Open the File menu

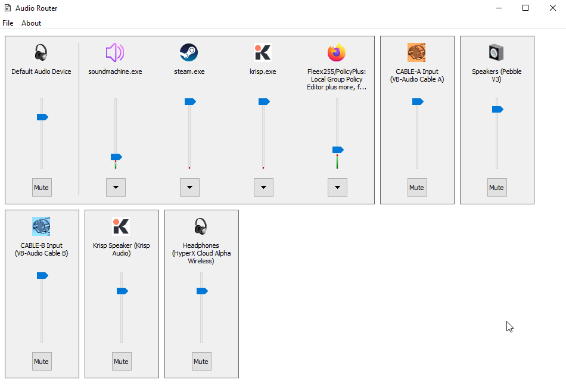tap(8, 23)
